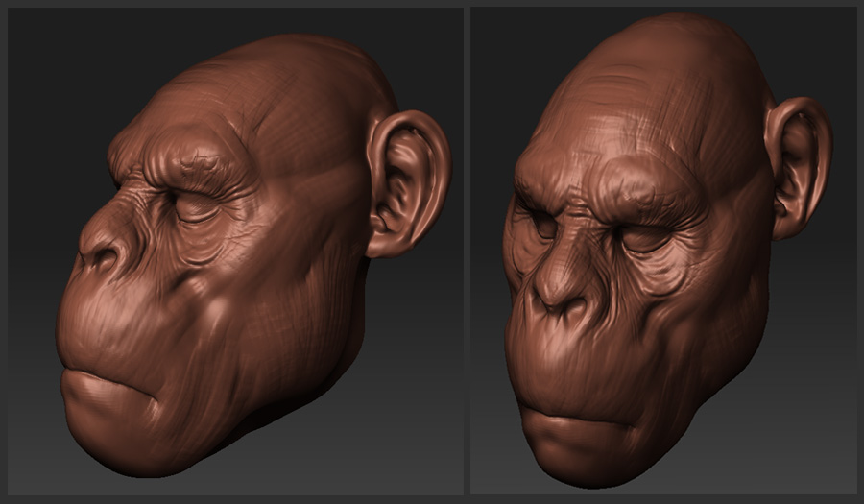This screenshot has height=504, width=864.
Task: Click the closed eye in the left render
Action: click(x=197, y=205)
